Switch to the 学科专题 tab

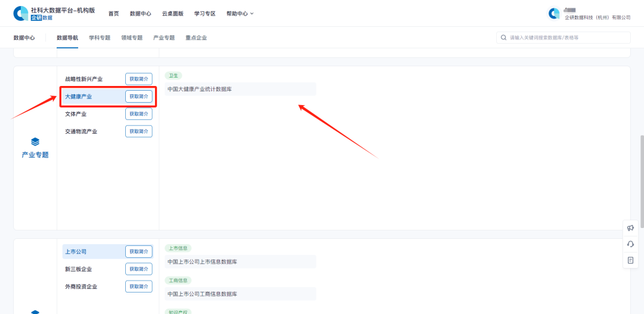100,38
